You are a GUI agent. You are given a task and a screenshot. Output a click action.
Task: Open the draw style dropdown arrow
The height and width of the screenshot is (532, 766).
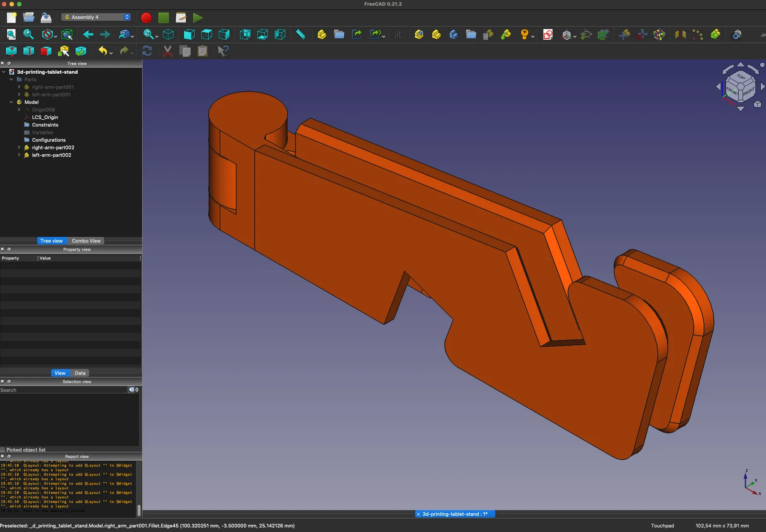click(x=56, y=36)
